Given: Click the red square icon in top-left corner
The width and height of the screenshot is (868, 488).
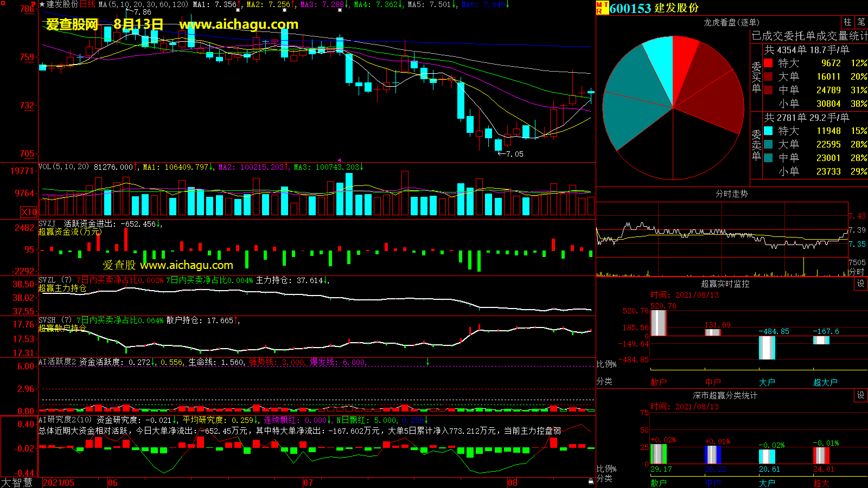Looking at the screenshot, I should (3, 3).
